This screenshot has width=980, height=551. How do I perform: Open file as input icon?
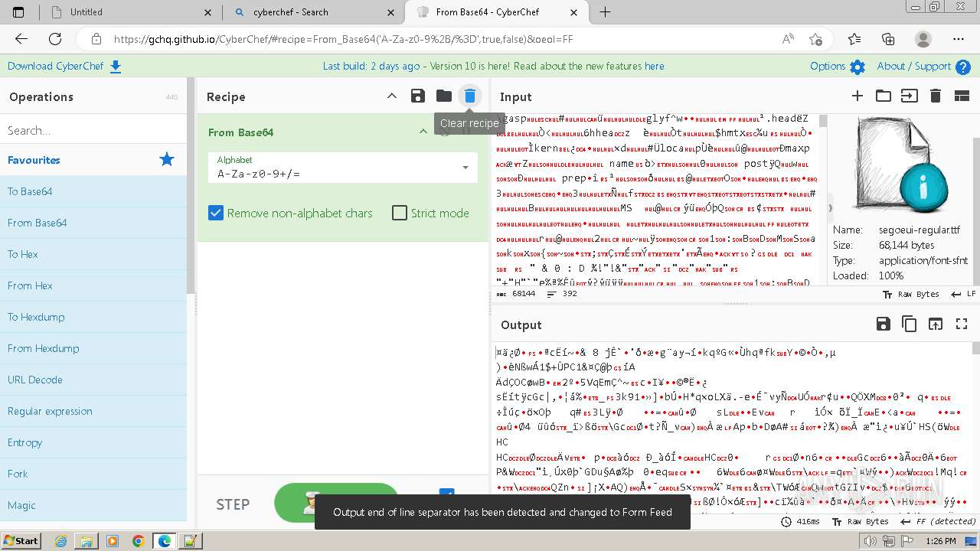click(910, 96)
